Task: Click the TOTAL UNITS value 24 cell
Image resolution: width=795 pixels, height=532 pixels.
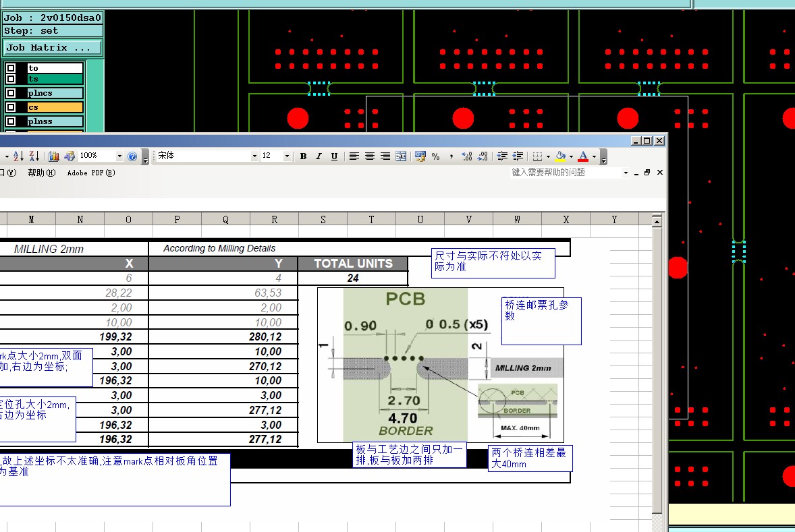Action: coord(353,278)
